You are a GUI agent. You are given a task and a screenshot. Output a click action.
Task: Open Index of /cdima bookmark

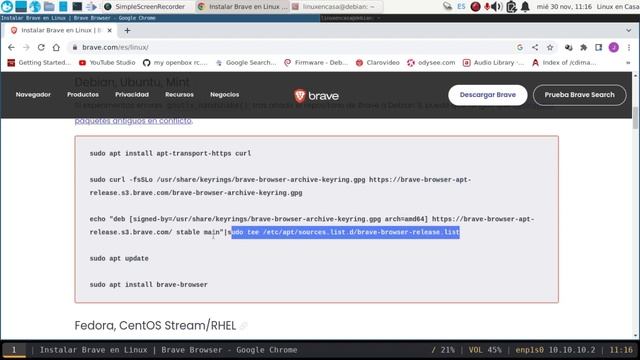[x=564, y=63]
